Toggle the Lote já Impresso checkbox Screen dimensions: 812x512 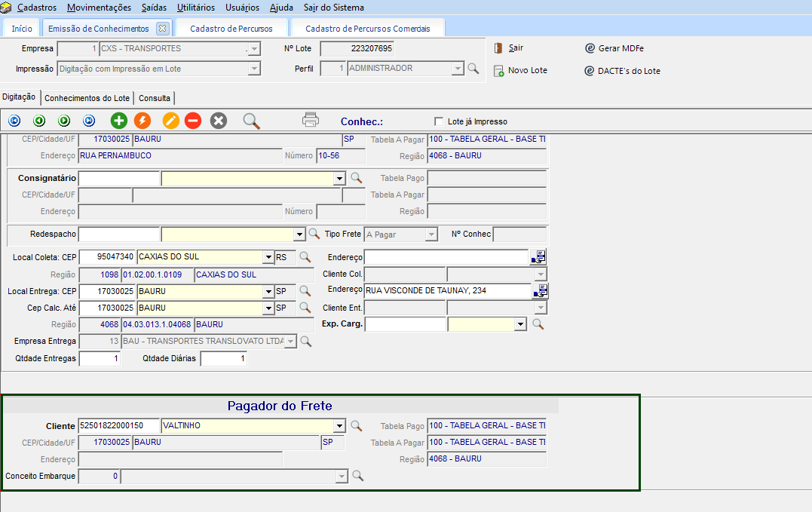point(439,121)
